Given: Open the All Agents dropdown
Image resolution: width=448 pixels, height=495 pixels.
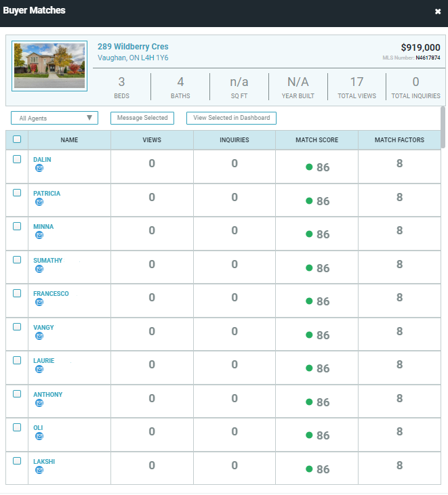Looking at the screenshot, I should point(55,118).
